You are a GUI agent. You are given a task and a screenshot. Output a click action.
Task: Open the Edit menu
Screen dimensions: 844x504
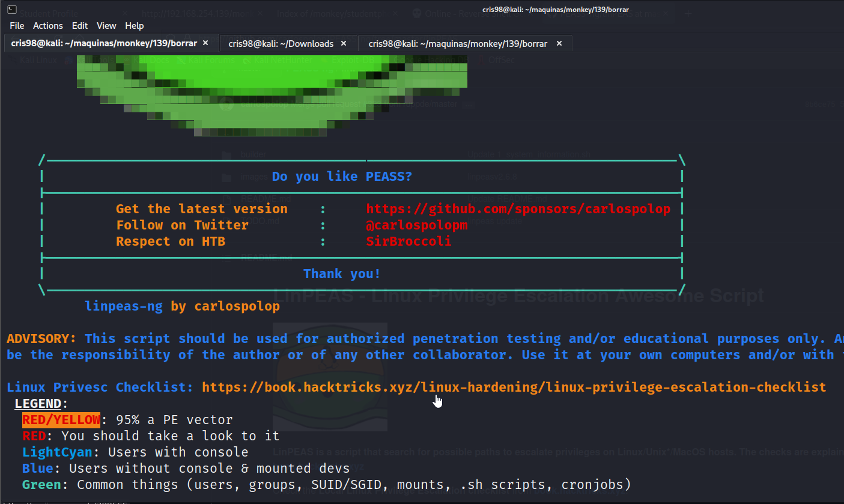click(80, 25)
